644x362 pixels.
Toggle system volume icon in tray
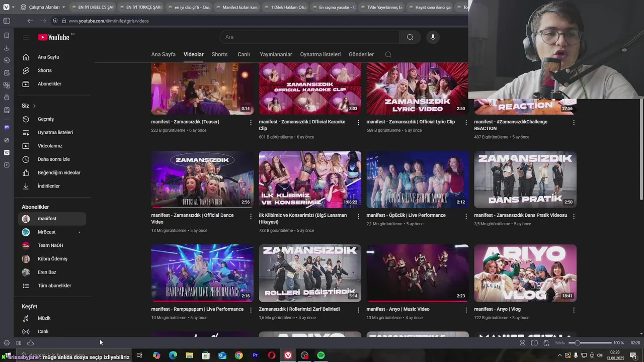click(599, 355)
